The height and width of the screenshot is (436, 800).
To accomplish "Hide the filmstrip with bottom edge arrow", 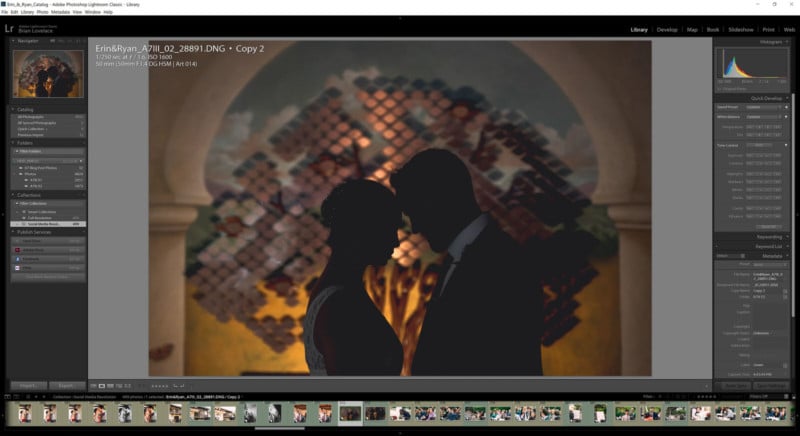I will pyautogui.click(x=400, y=433).
